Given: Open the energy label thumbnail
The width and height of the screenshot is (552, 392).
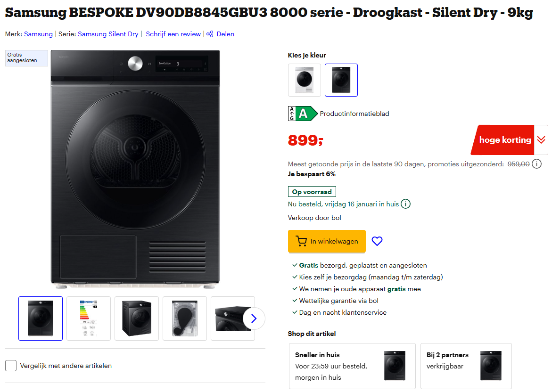Looking at the screenshot, I should pyautogui.click(x=88, y=318).
